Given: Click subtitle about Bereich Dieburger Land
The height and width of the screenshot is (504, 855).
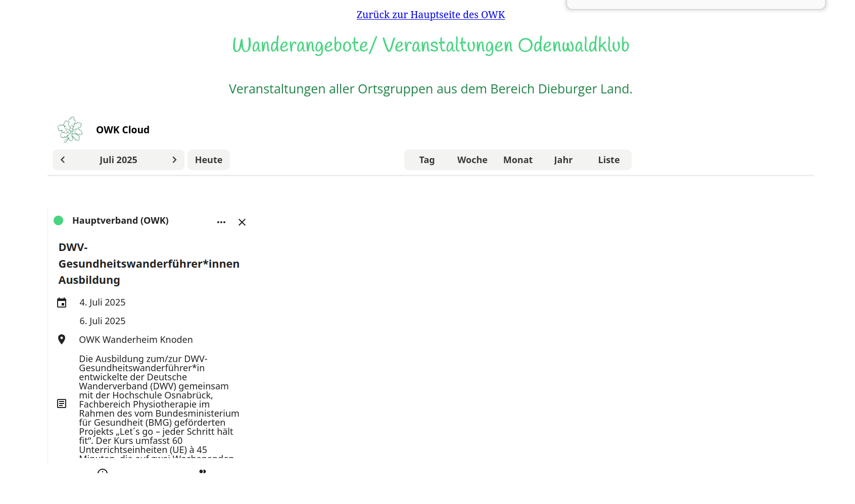Looking at the screenshot, I should (431, 89).
